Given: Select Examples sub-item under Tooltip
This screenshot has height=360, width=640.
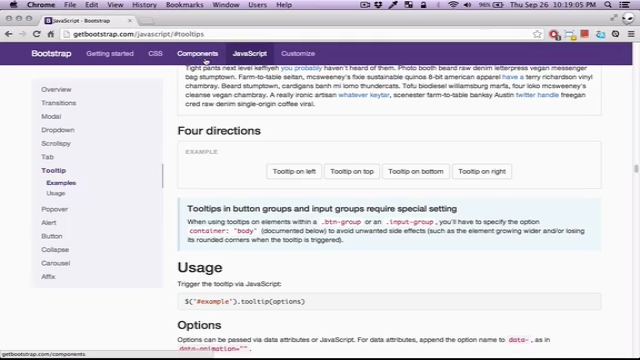Looking at the screenshot, I should [x=61, y=183].
